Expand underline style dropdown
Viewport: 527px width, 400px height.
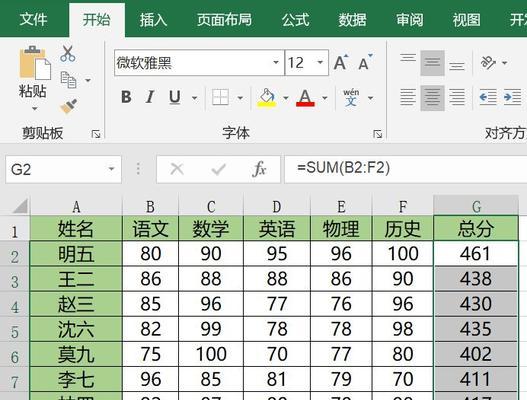pyautogui.click(x=195, y=98)
